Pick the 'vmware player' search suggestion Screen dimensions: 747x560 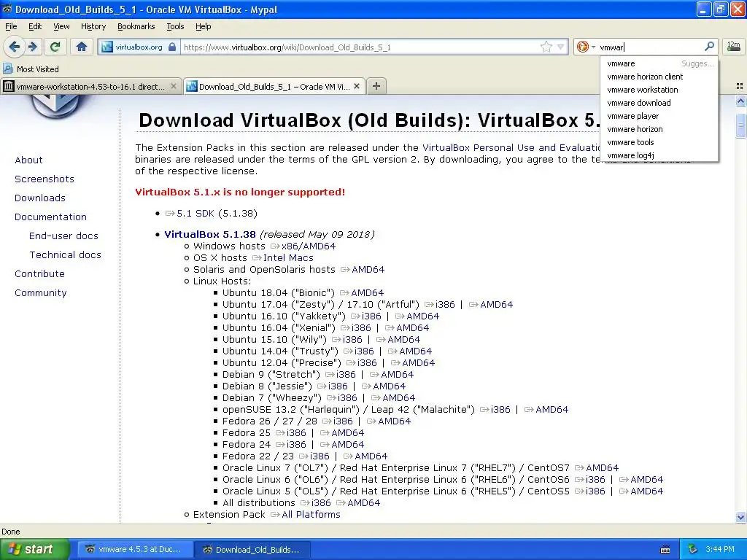coord(659,116)
